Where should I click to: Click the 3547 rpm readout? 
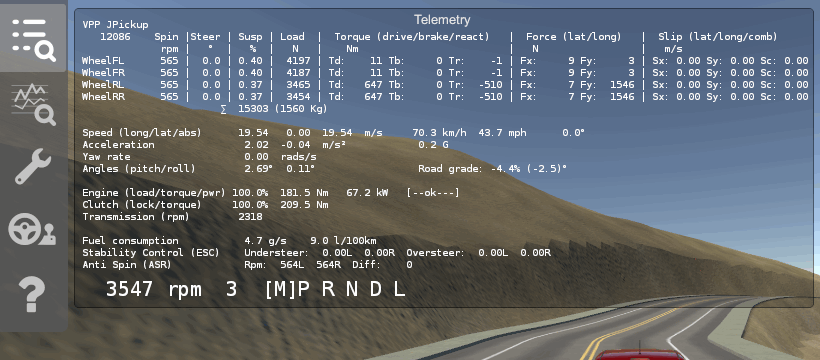click(154, 289)
